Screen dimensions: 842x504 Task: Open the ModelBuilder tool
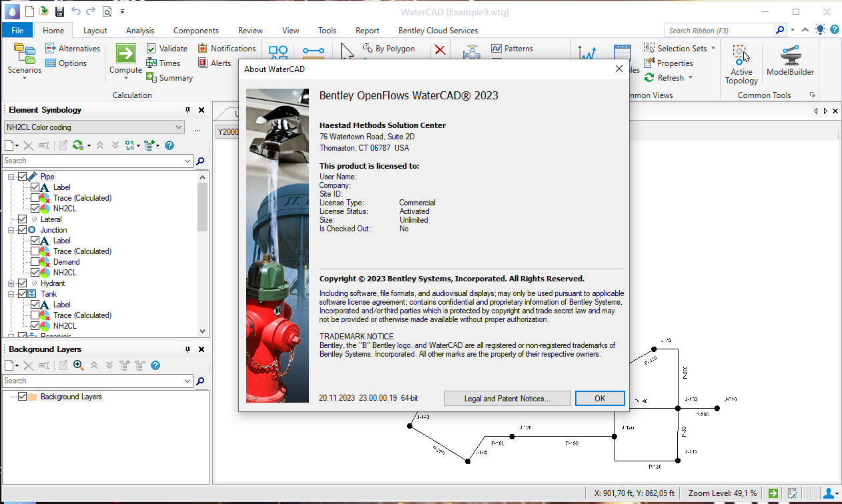tap(790, 56)
